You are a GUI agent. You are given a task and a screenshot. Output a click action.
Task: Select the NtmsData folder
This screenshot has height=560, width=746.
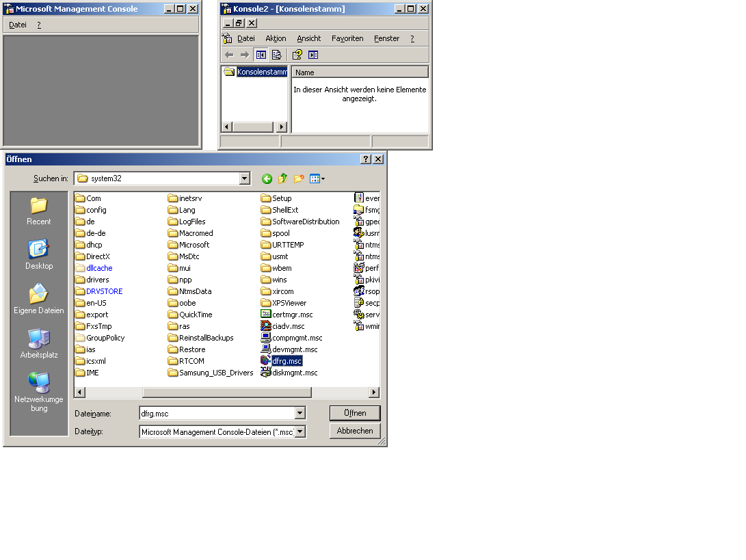click(x=190, y=292)
